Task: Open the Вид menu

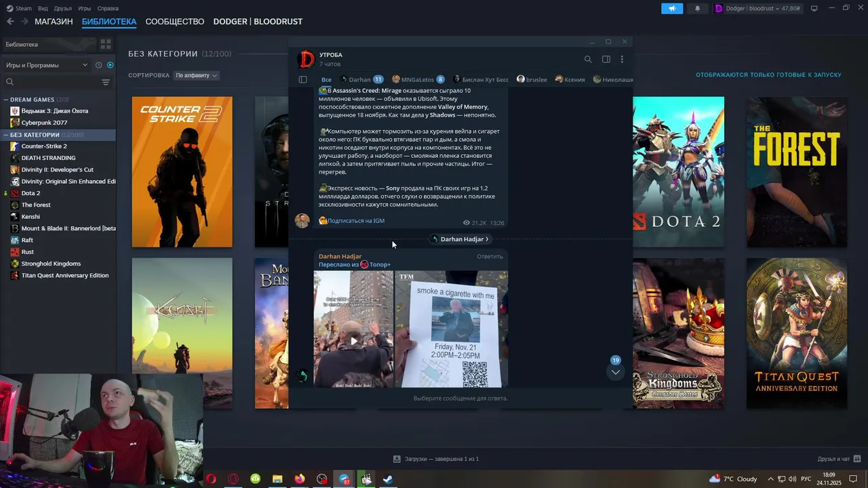Action: (43, 8)
